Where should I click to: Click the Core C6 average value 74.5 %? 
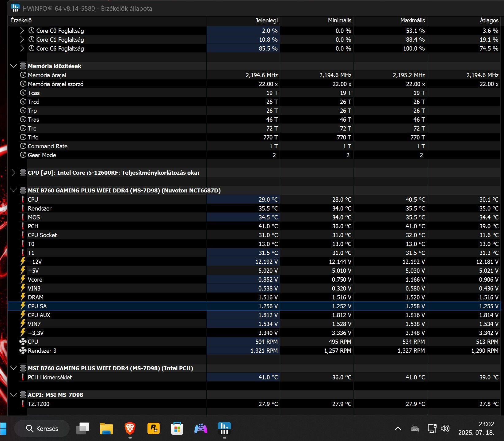pos(489,48)
